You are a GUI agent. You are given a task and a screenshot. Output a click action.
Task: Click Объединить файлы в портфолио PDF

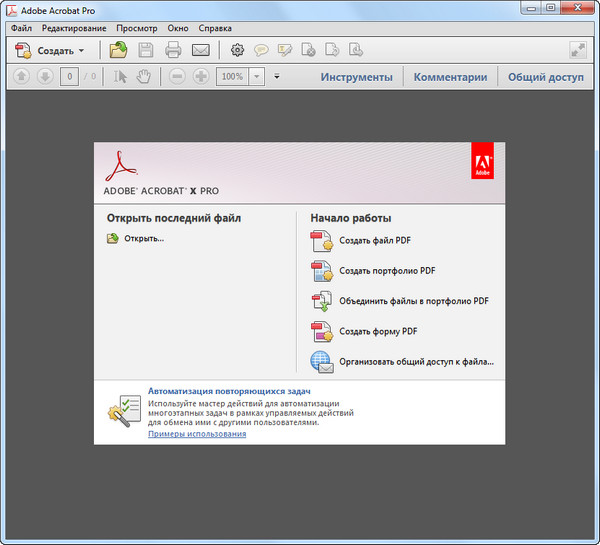point(413,301)
